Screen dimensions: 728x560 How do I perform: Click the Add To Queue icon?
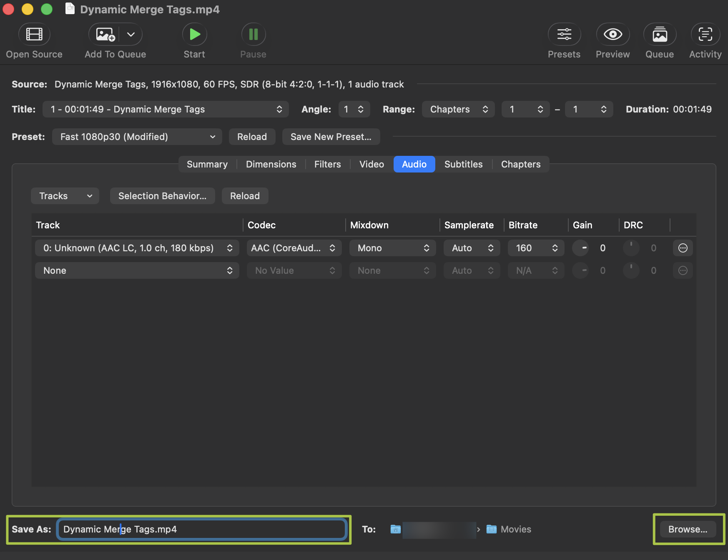[x=105, y=34]
